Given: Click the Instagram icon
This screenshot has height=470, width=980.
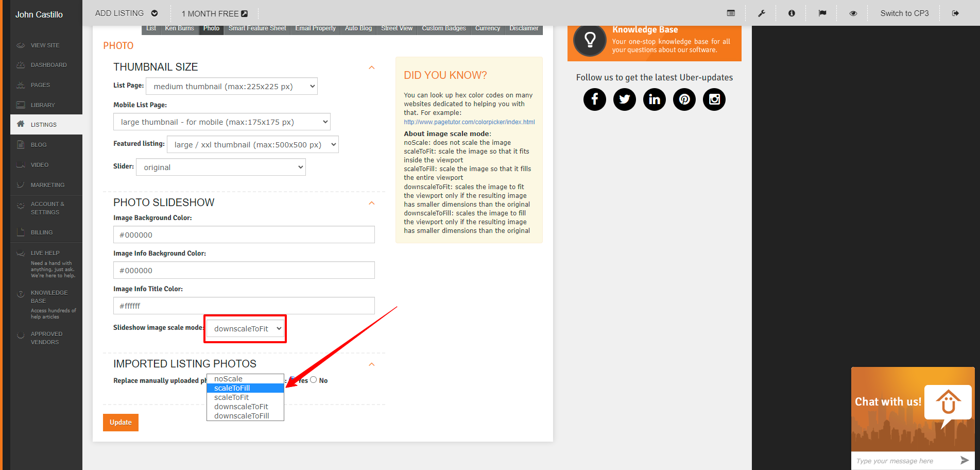Looking at the screenshot, I should 714,99.
